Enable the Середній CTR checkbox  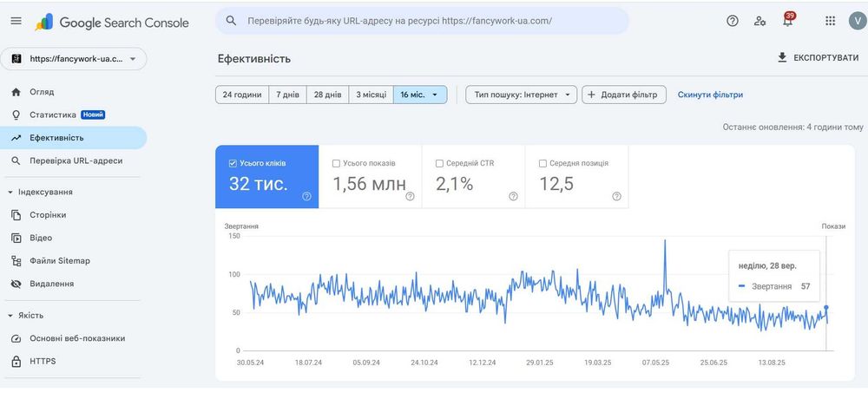(x=439, y=163)
